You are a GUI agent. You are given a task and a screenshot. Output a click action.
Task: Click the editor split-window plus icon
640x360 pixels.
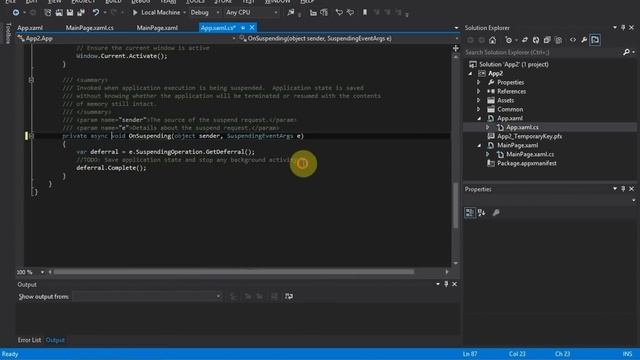point(456,48)
